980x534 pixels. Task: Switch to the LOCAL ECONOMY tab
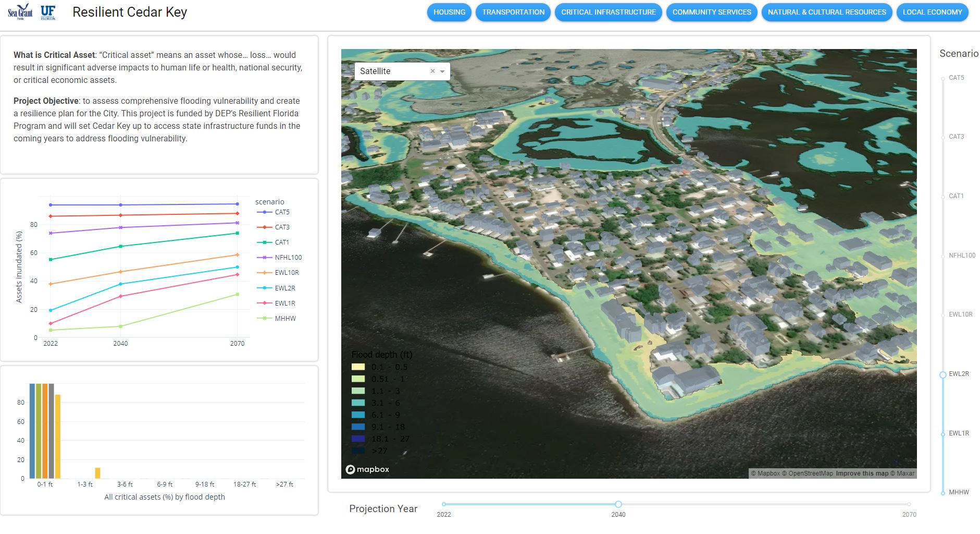tap(932, 12)
